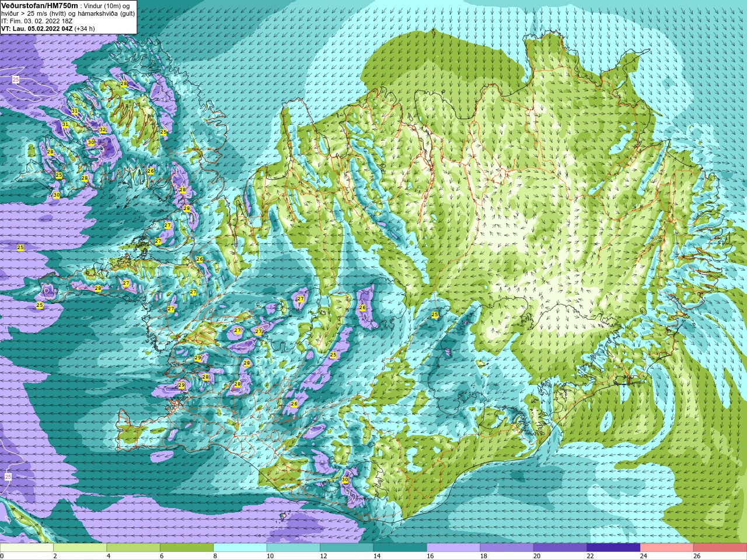This screenshot has height=560, width=747.
Task: Click the 14–16 m/s dark teal legend swatch
Action: point(400,548)
